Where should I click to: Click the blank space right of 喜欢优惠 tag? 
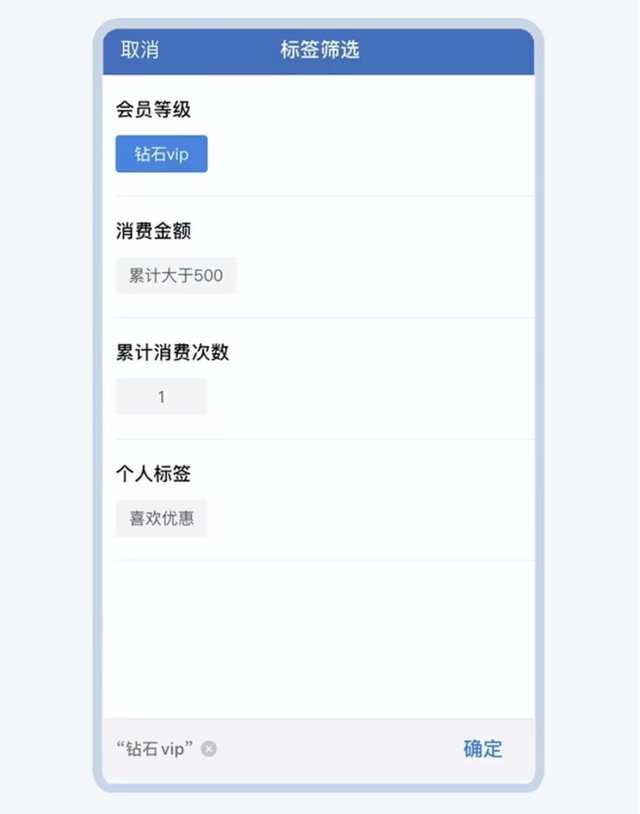click(x=370, y=519)
